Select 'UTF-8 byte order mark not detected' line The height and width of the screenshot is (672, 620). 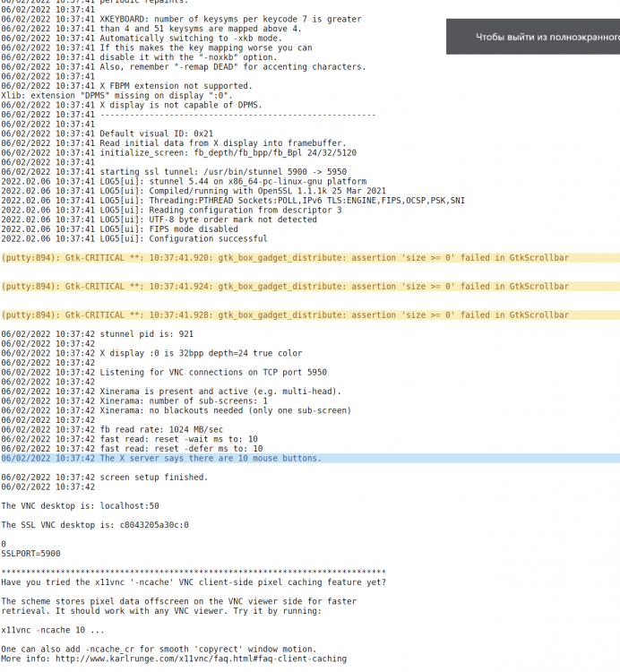(x=159, y=220)
